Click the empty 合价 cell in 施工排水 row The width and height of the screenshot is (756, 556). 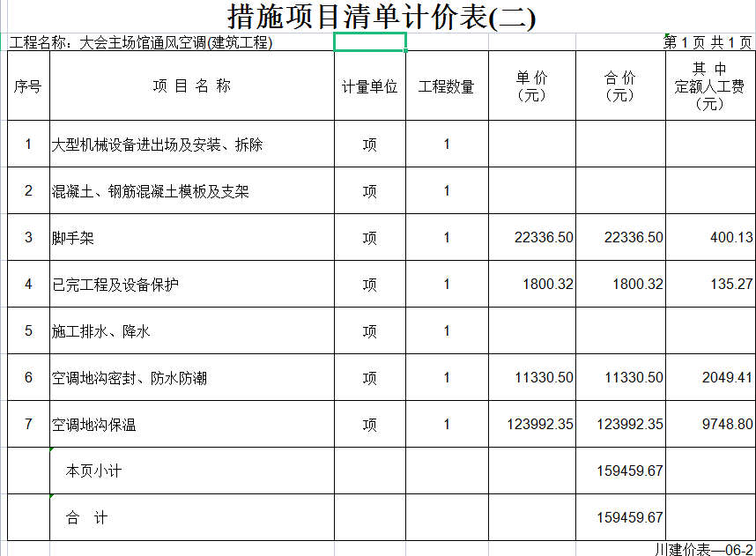(x=620, y=330)
